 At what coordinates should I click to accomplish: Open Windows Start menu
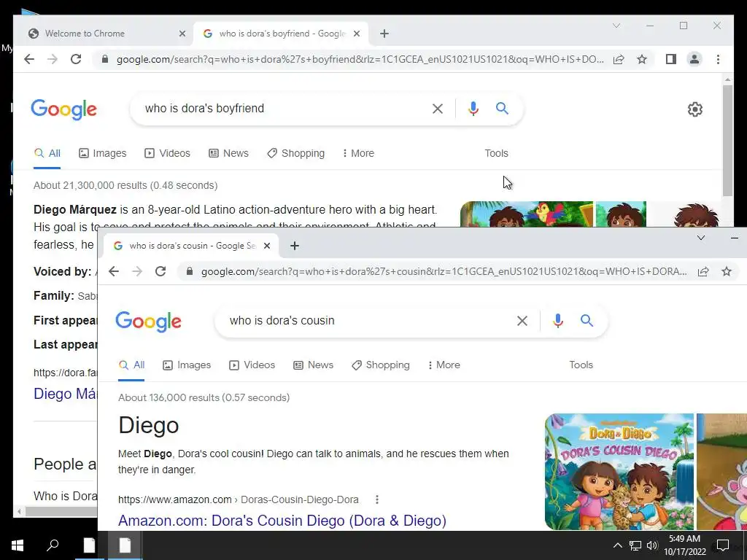click(18, 545)
